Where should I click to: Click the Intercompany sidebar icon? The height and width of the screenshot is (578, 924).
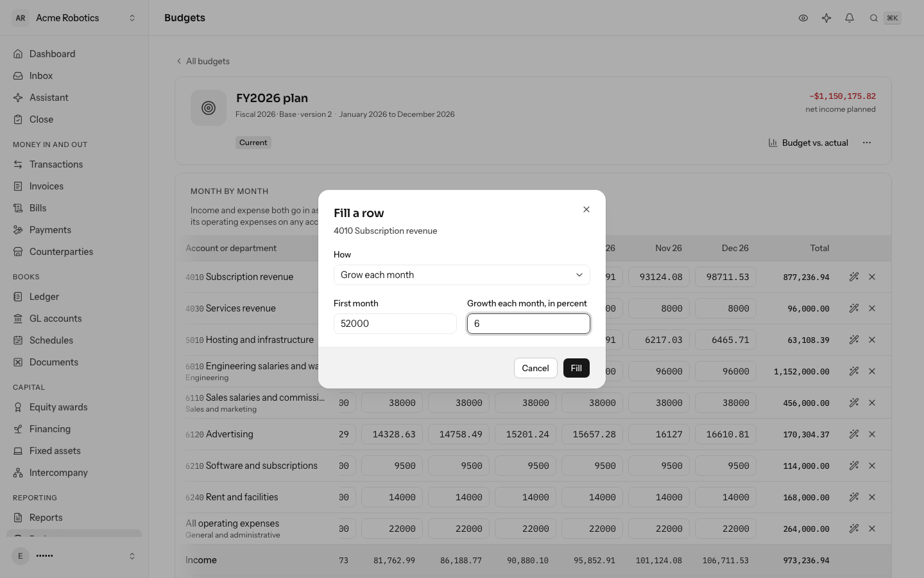(18, 473)
